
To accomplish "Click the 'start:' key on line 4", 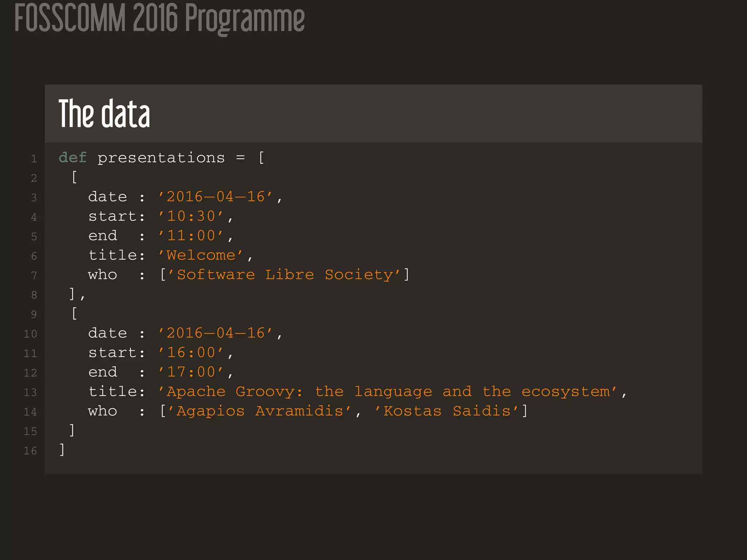I will tap(117, 216).
